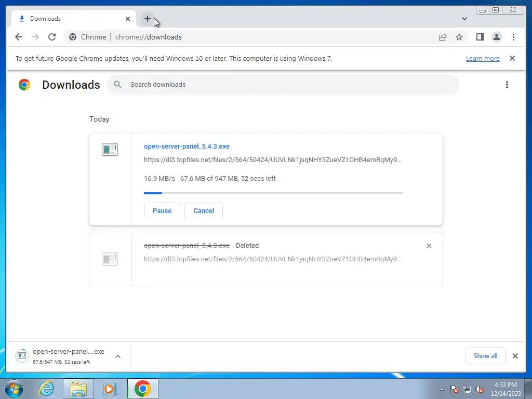Share this page icon in address bar

[x=443, y=37]
